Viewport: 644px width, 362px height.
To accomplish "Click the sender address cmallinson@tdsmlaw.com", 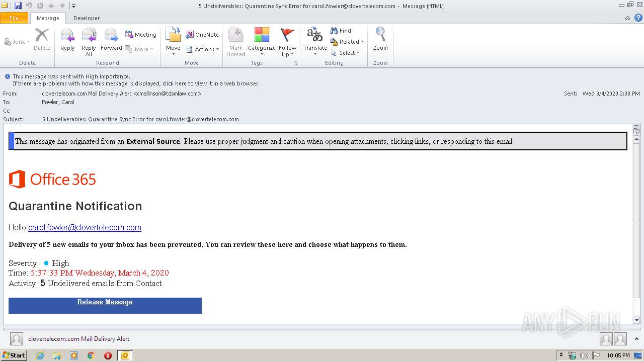I will 167,94.
